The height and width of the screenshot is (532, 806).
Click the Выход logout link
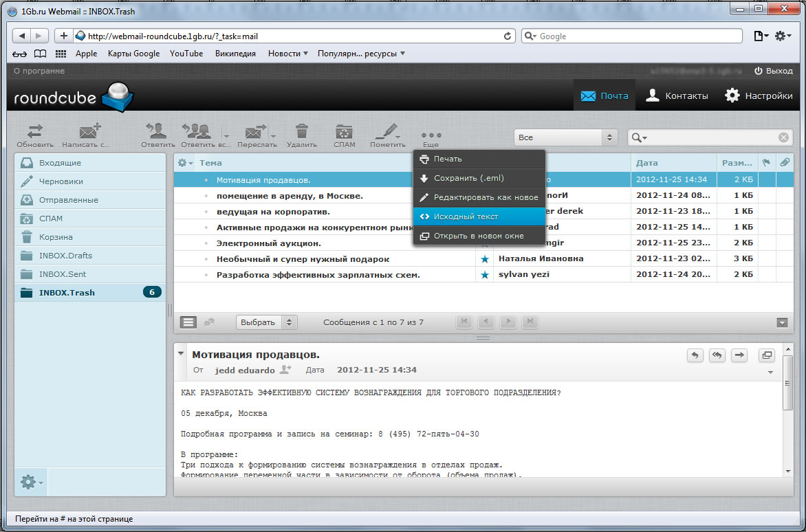click(774, 71)
